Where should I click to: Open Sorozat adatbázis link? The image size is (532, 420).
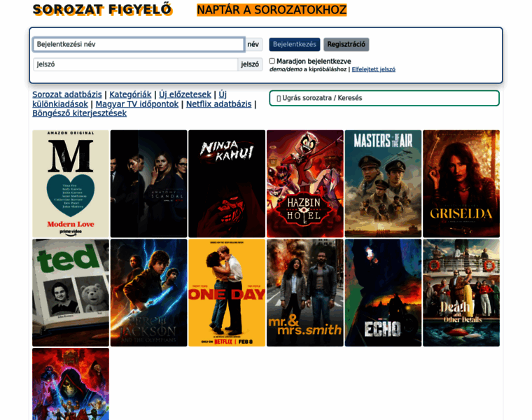coord(66,94)
